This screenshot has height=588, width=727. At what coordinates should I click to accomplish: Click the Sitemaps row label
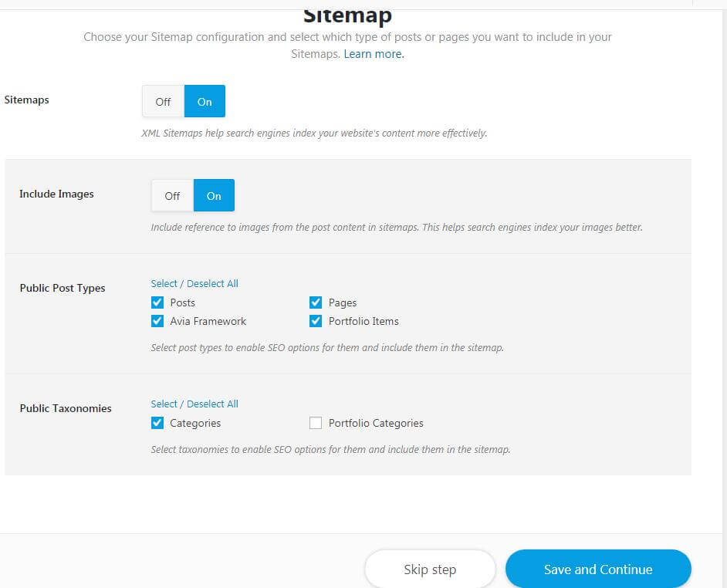(x=27, y=100)
